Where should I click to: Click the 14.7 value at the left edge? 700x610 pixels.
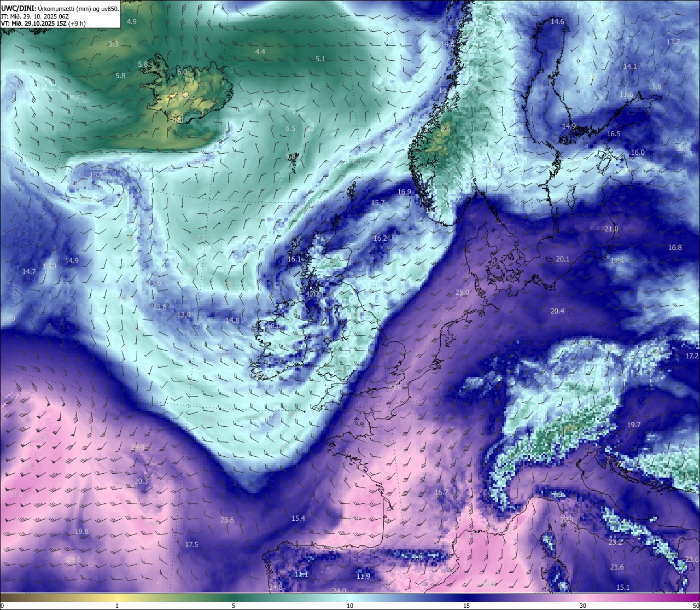pyautogui.click(x=29, y=271)
